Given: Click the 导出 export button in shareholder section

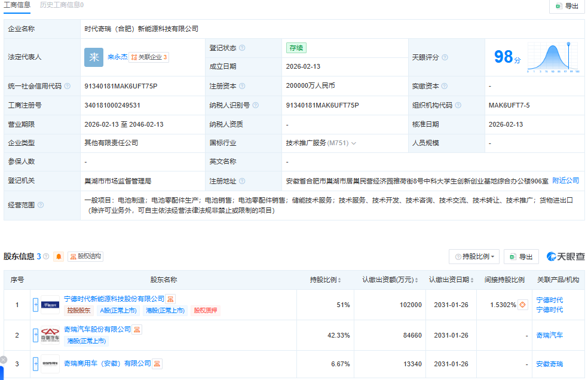Looking at the screenshot, I should tap(521, 256).
